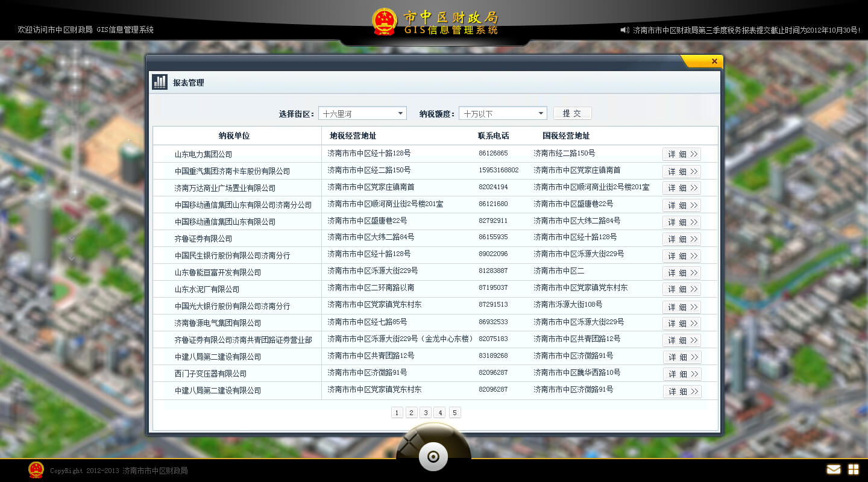
Task: Select company name 山东电力集团公司
Action: tap(203, 154)
